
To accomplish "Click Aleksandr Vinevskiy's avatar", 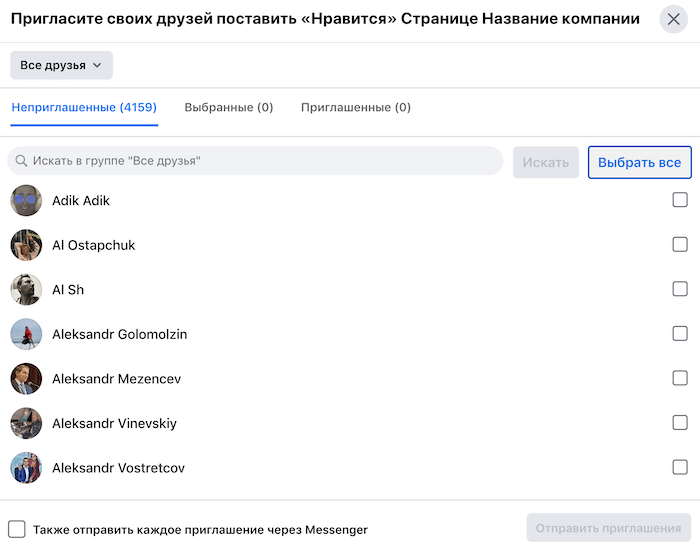I will click(26, 423).
